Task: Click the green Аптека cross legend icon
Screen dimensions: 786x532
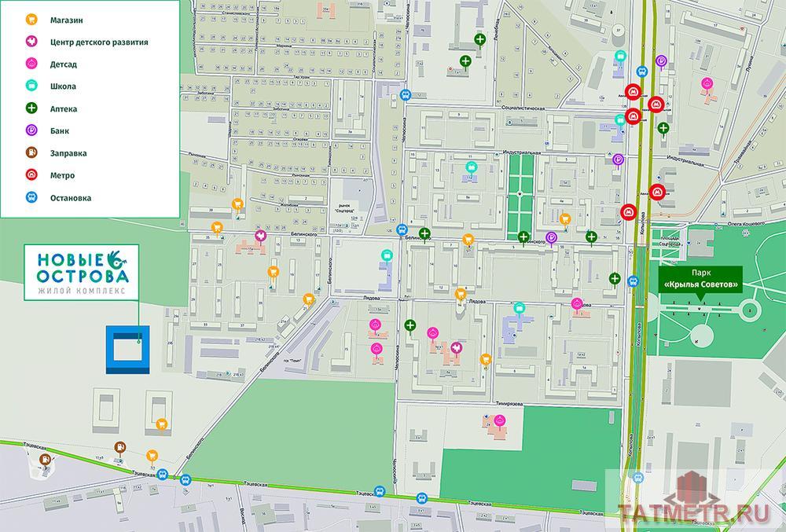Action: coord(31,108)
